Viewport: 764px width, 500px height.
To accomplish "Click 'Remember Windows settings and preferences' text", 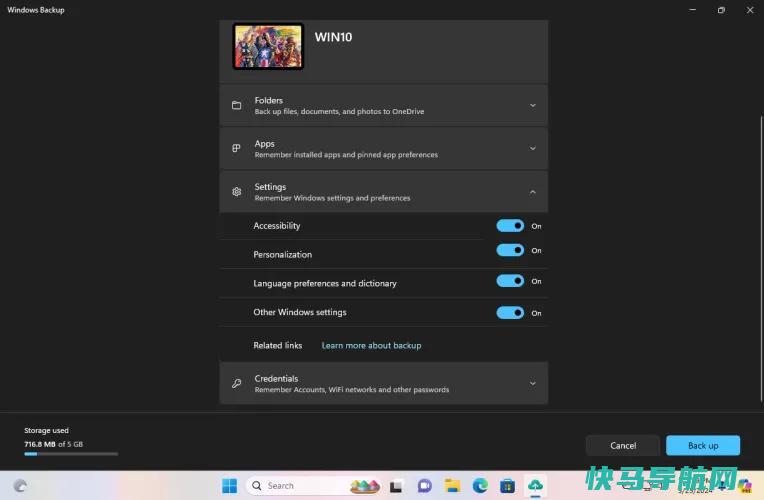I will tap(332, 198).
